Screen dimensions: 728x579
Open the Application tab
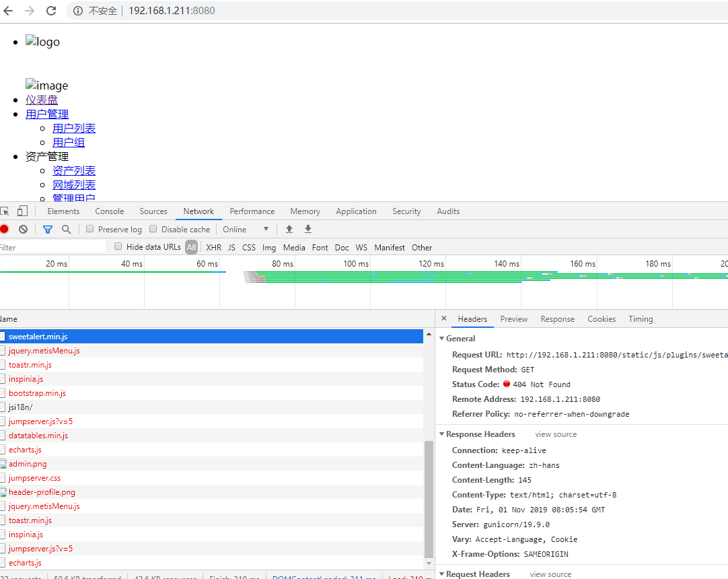pos(356,211)
